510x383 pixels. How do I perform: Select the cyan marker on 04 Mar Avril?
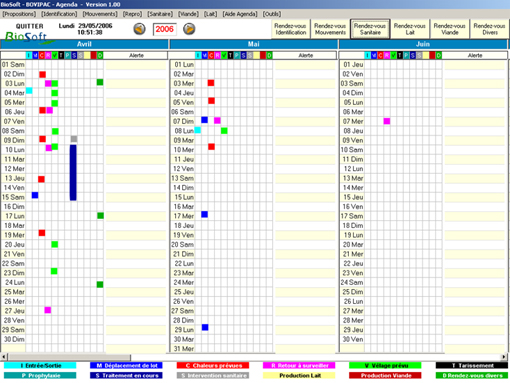click(29, 90)
